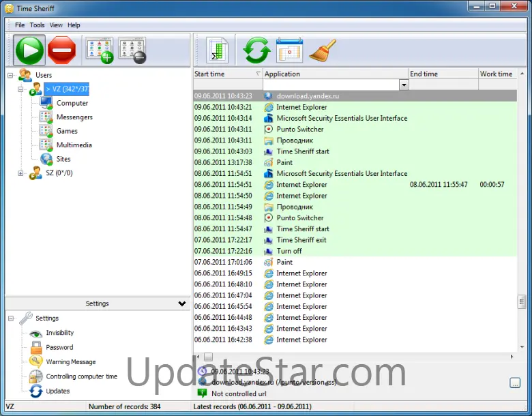
Task: Start monitoring with the green play button
Action: pos(29,50)
